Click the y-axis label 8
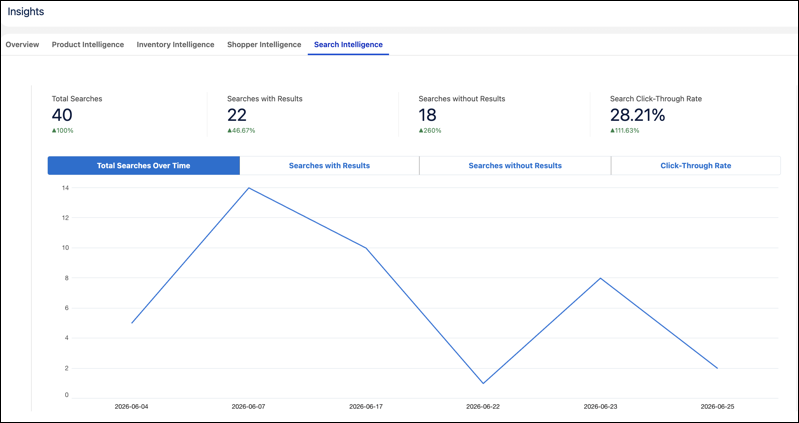This screenshot has height=423, width=799. (66, 278)
